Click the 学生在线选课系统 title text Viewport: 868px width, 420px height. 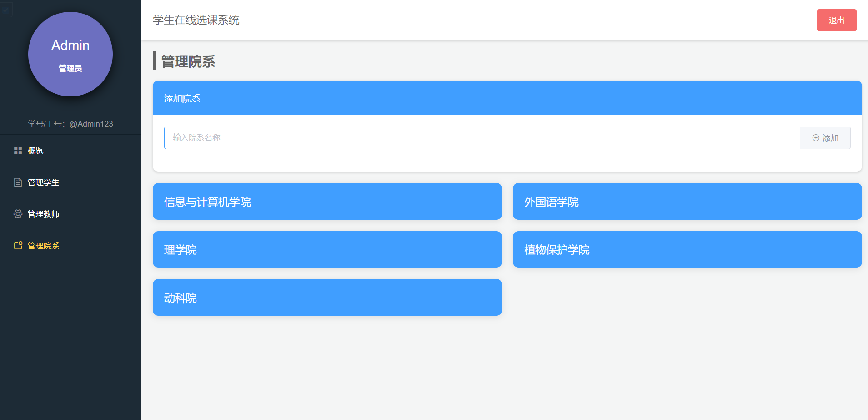point(196,20)
